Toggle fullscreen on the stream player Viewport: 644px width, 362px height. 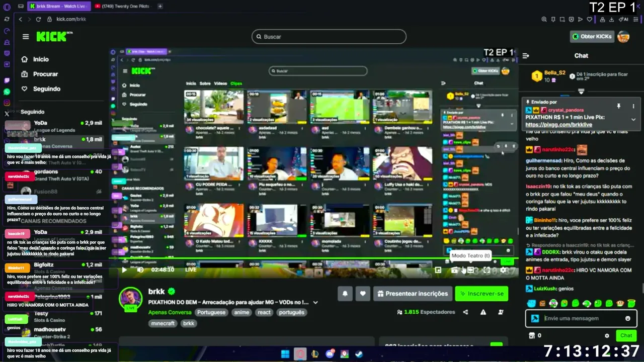pos(487,270)
